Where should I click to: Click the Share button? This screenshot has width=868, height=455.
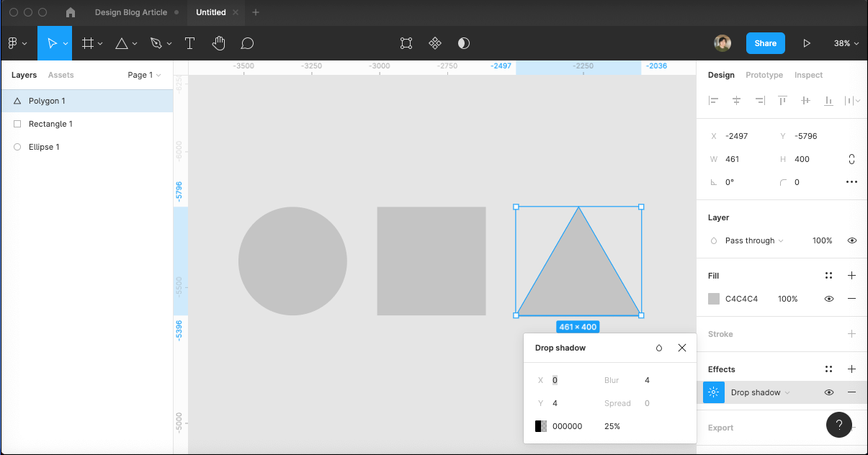pyautogui.click(x=765, y=43)
